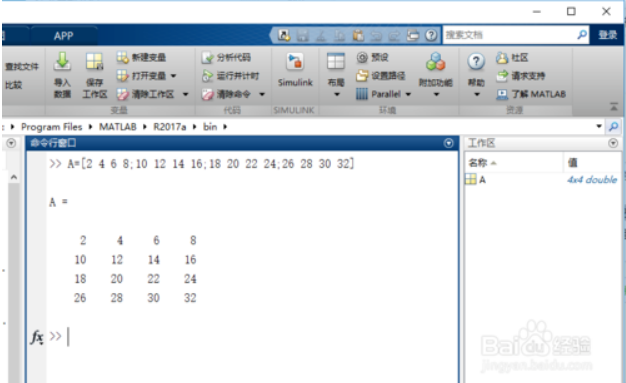Launch Simulink from the ribbon
This screenshot has height=383, width=626.
pyautogui.click(x=295, y=70)
